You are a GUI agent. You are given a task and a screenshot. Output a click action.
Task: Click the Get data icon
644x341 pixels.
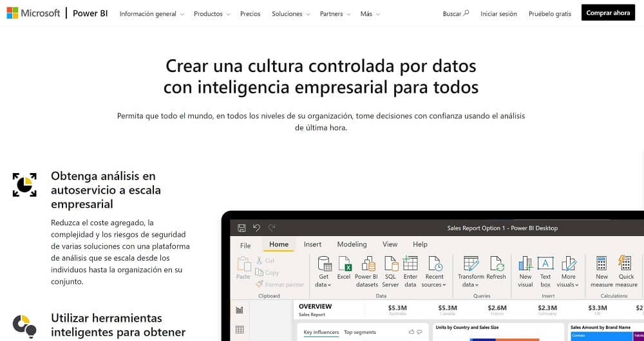pos(325,264)
